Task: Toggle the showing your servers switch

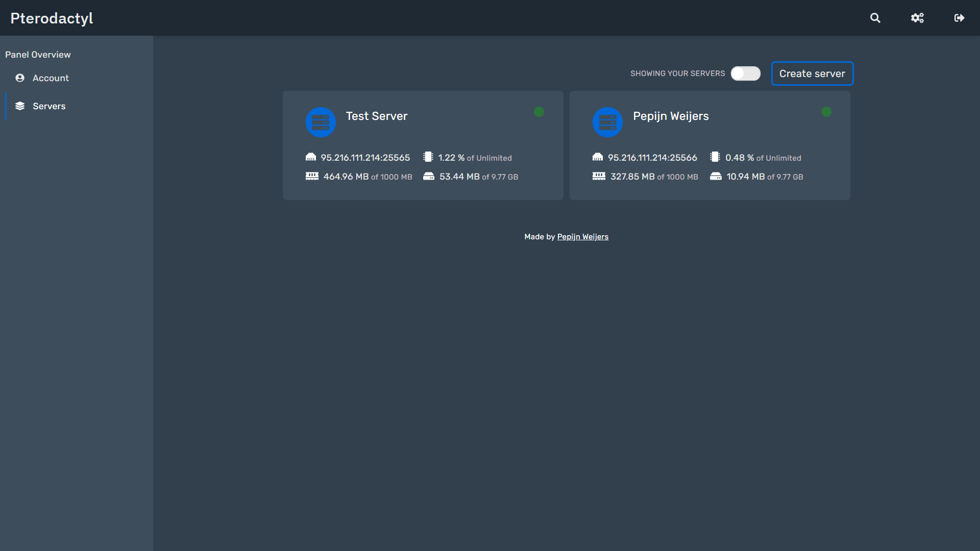Action: 745,73
